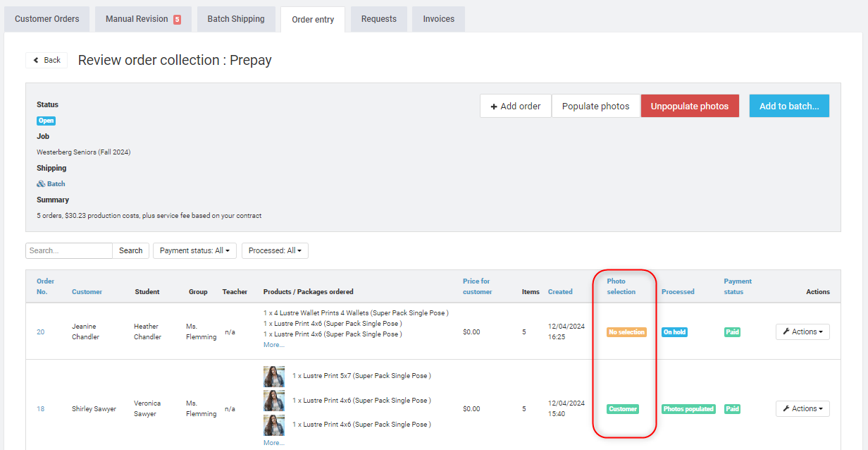
Task: Click second photo thumbnail in order 18
Action: point(274,401)
